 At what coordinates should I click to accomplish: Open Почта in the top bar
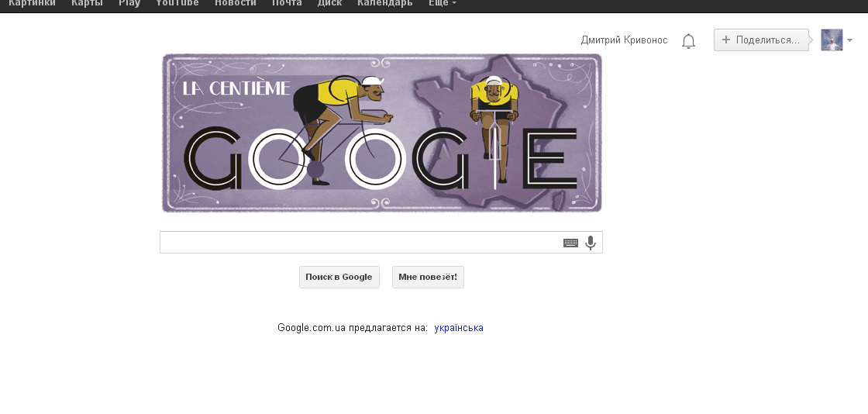[x=287, y=3]
